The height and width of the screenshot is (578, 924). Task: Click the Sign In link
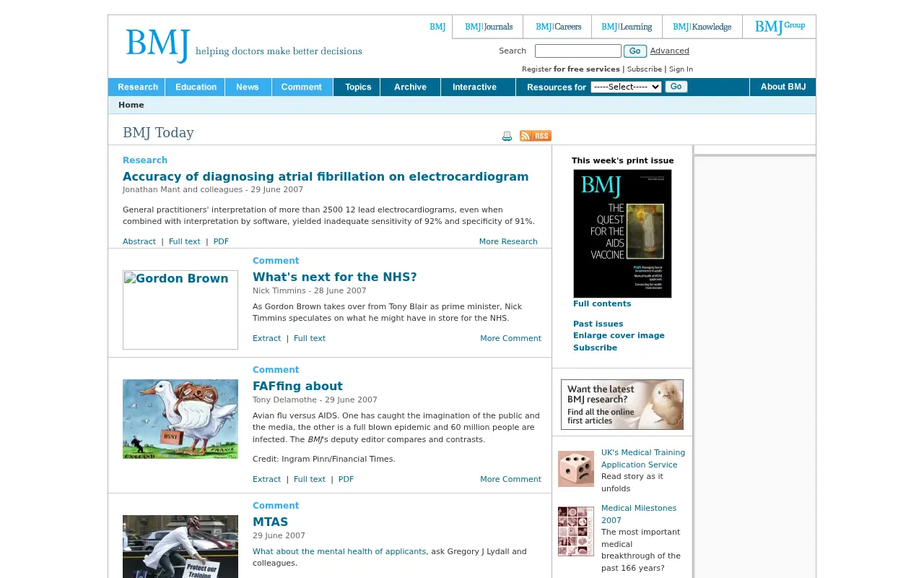click(681, 69)
